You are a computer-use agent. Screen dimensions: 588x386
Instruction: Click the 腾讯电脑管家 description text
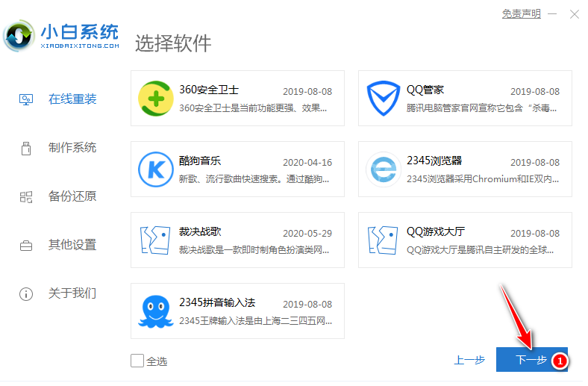[481, 108]
